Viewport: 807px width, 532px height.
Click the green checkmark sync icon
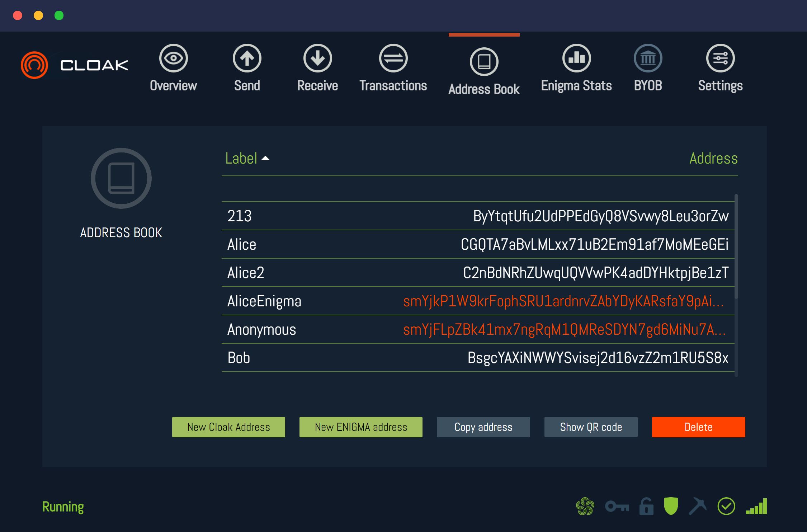pyautogui.click(x=726, y=506)
